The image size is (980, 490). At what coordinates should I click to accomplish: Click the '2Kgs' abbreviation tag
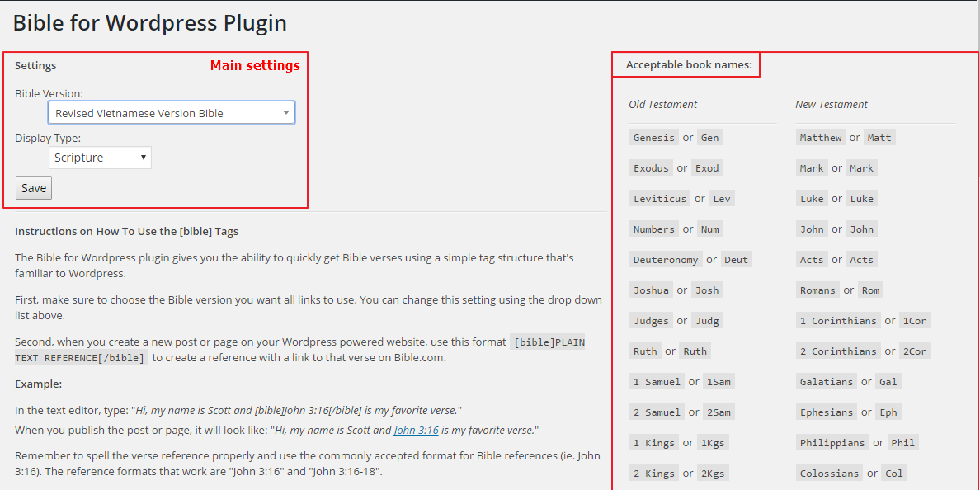713,474
